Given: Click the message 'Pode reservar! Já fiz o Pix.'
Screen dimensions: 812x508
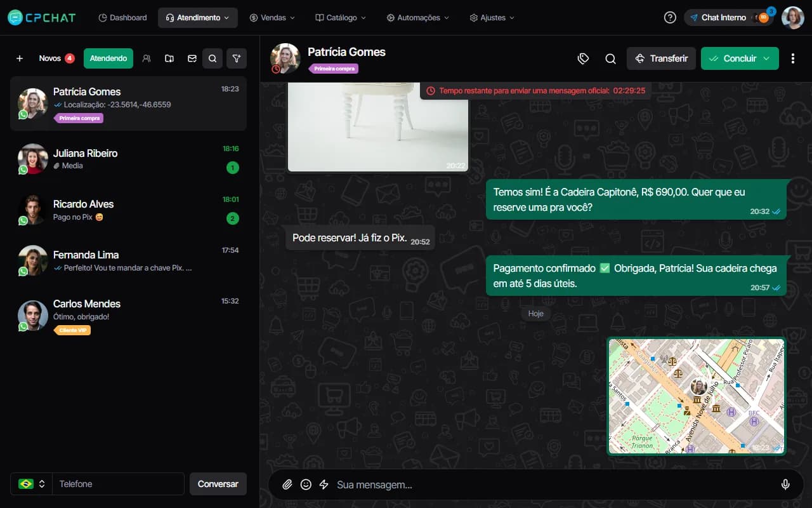Looking at the screenshot, I should [x=360, y=237].
